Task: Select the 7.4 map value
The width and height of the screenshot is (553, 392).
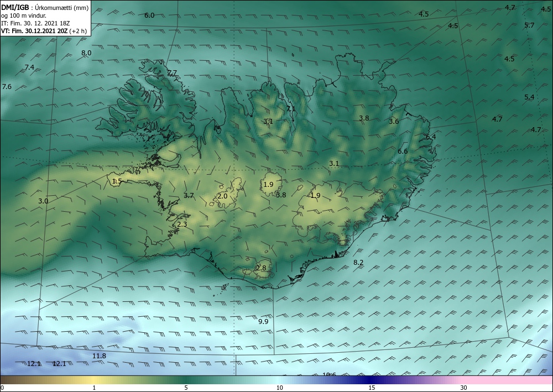Action: click(30, 67)
